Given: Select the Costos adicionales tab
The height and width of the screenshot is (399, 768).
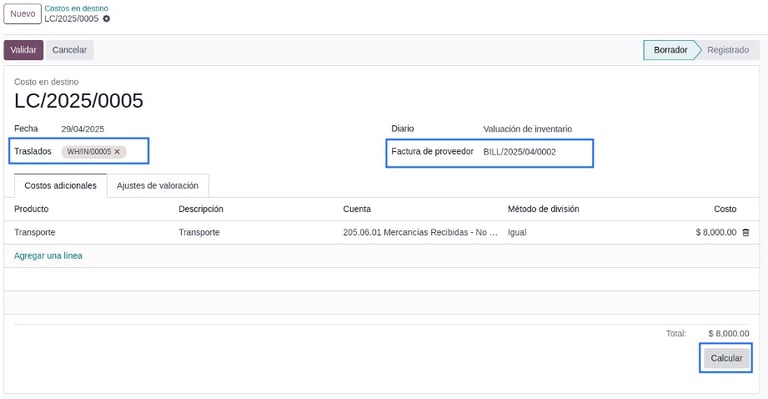Looking at the screenshot, I should click(60, 186).
